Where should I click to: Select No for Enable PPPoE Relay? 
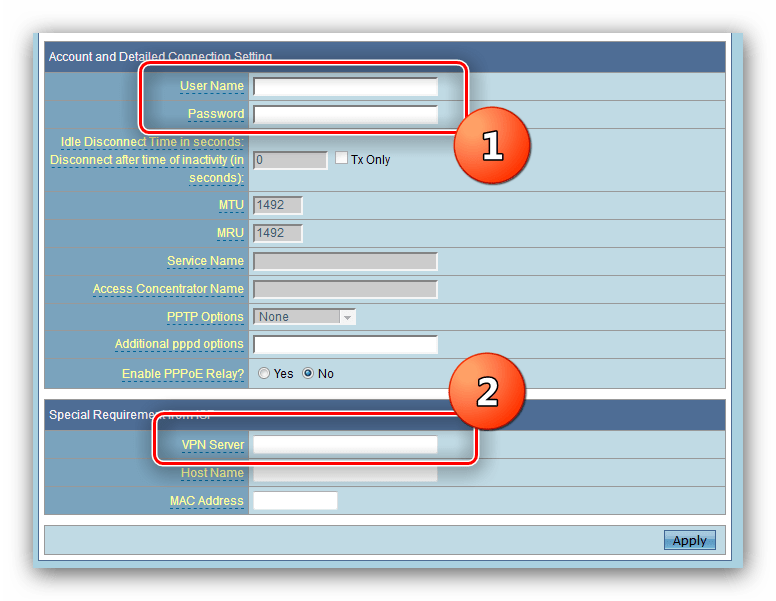pos(308,373)
